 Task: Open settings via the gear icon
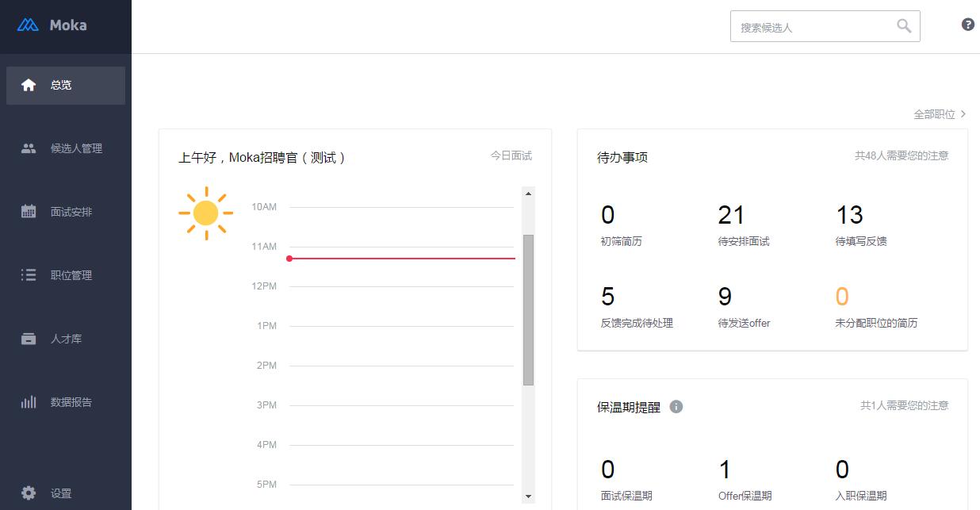[x=29, y=493]
